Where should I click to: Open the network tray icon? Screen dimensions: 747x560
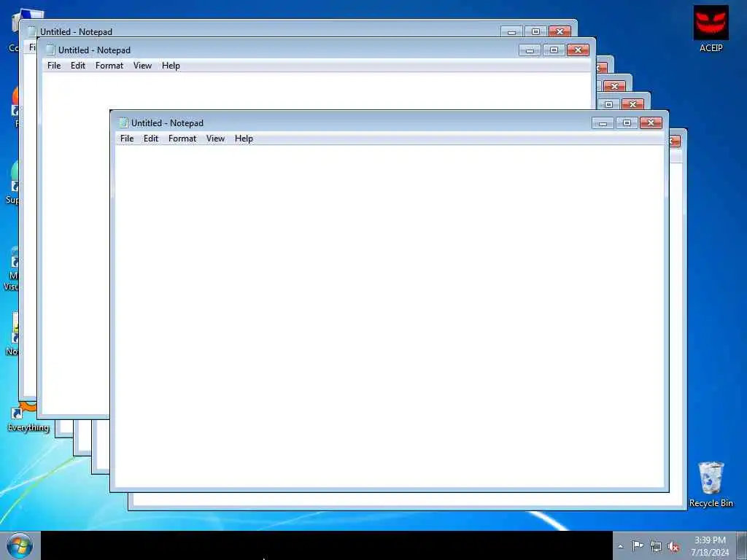656,547
